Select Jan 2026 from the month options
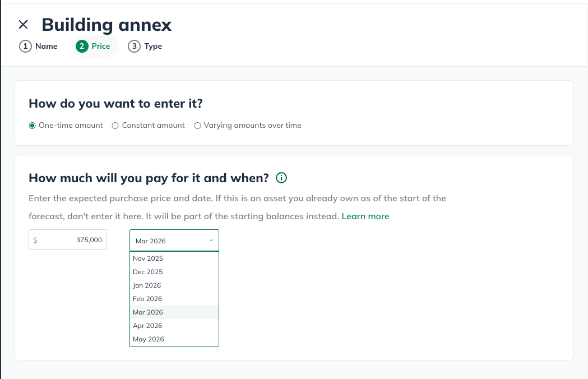This screenshot has width=588, height=379. click(x=174, y=285)
